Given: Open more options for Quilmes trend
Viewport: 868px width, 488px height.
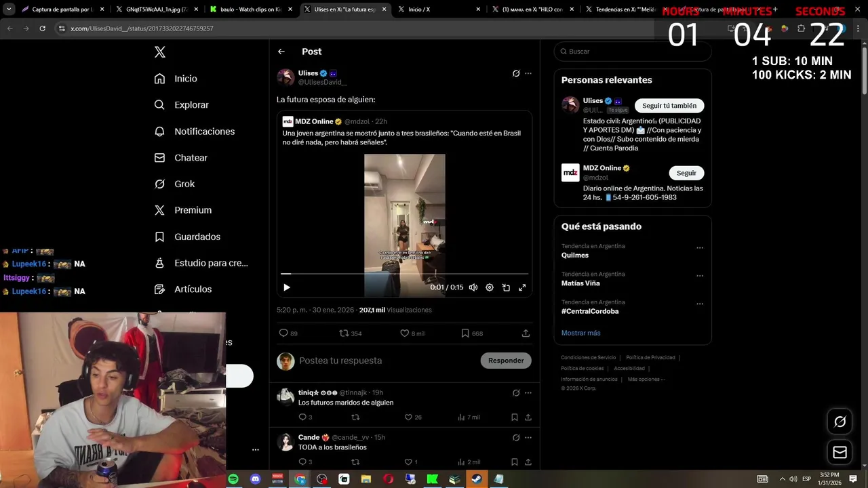Looking at the screenshot, I should (700, 248).
